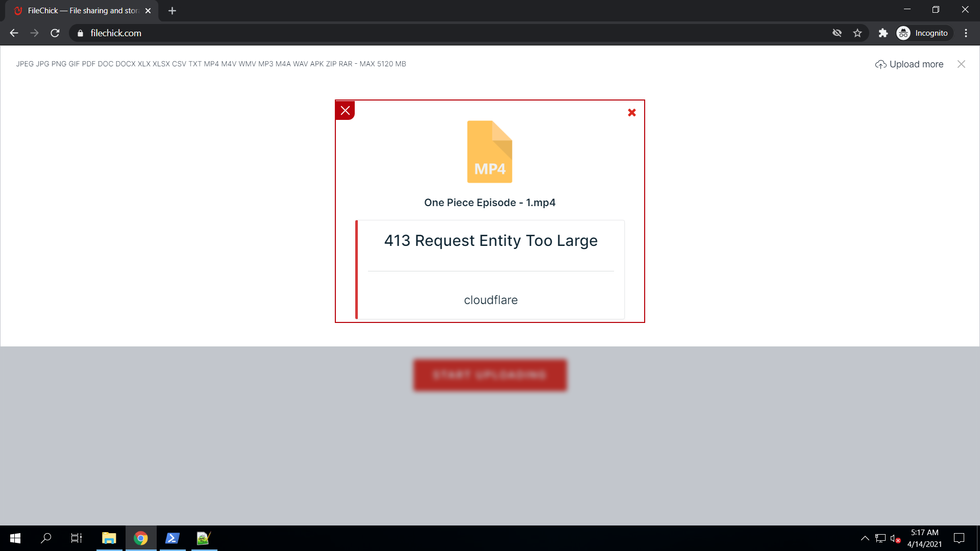Open Windows File Explorer from taskbar

click(109, 538)
